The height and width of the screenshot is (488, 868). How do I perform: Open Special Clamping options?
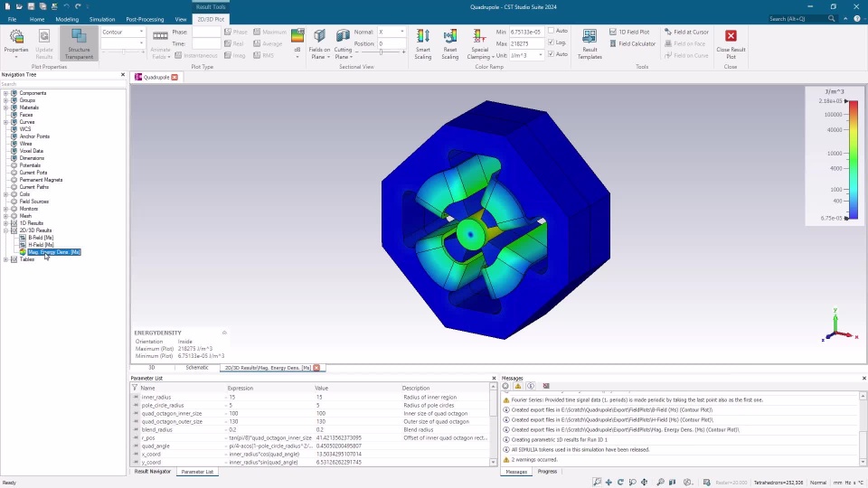pyautogui.click(x=479, y=43)
